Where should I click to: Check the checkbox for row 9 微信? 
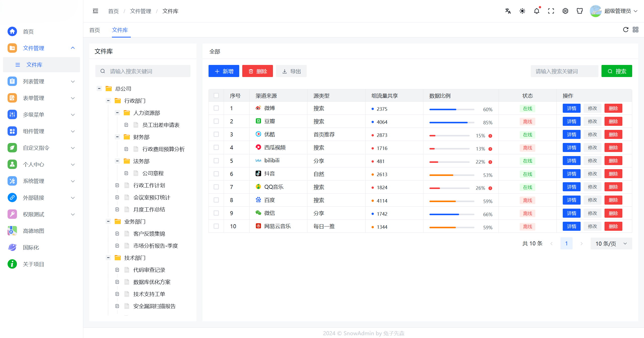[216, 213]
